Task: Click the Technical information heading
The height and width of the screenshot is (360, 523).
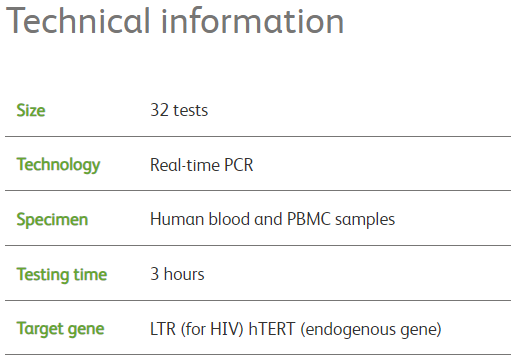Action: click(x=175, y=21)
